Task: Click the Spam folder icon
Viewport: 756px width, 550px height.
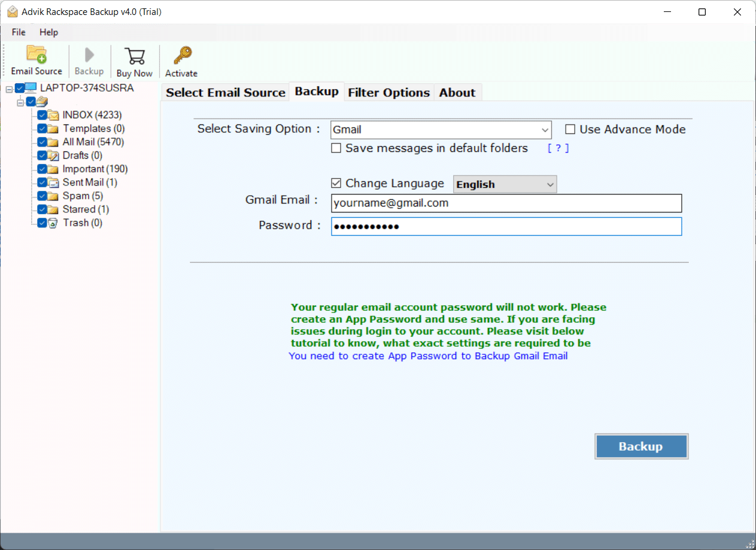Action: 53,196
